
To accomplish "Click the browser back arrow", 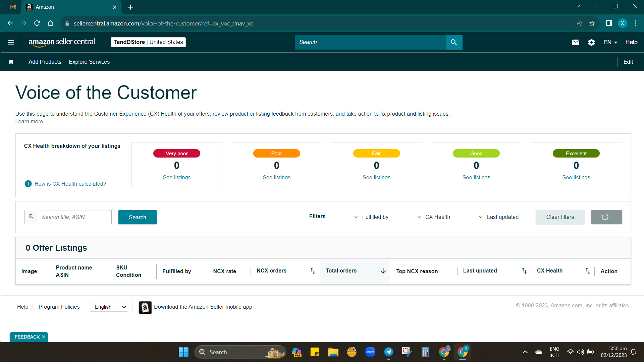I will pos(10,23).
